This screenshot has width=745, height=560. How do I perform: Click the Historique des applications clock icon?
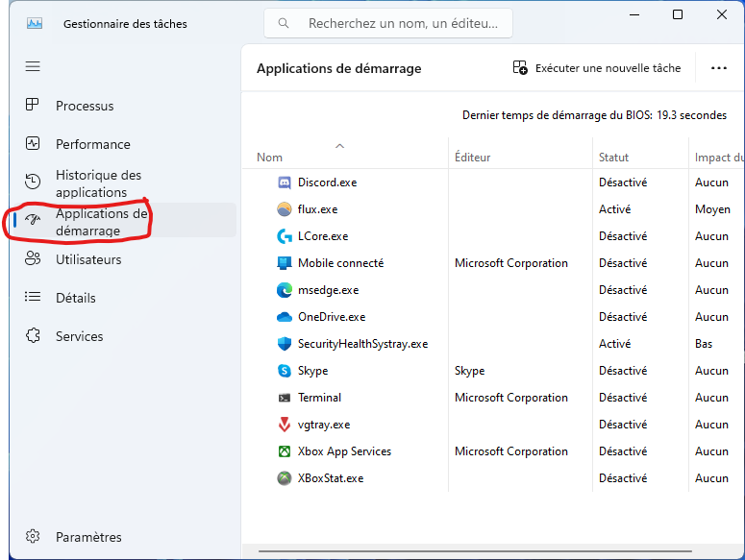click(x=33, y=182)
